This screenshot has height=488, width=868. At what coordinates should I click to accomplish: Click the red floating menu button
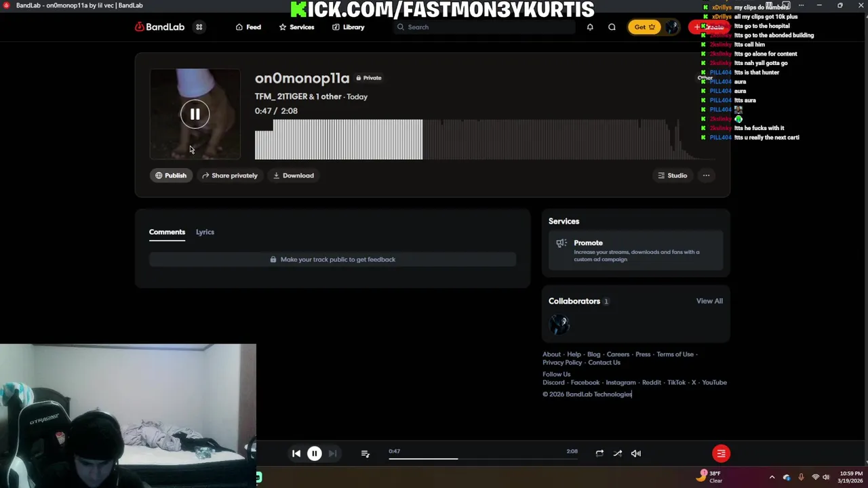pyautogui.click(x=721, y=453)
